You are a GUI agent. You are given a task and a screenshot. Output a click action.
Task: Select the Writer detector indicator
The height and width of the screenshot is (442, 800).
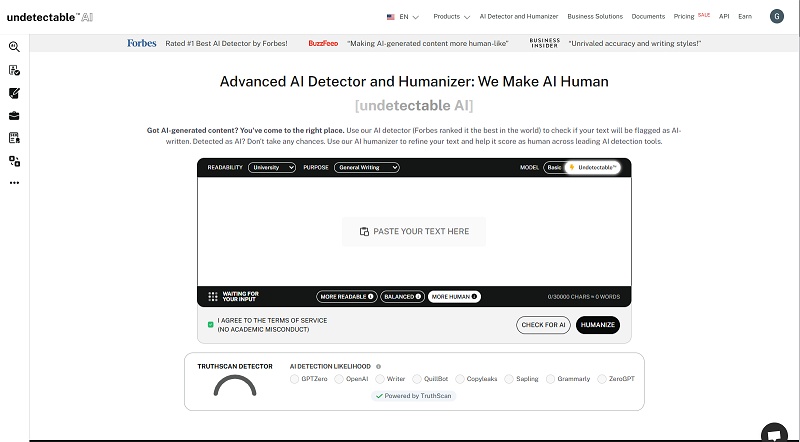[x=380, y=379]
